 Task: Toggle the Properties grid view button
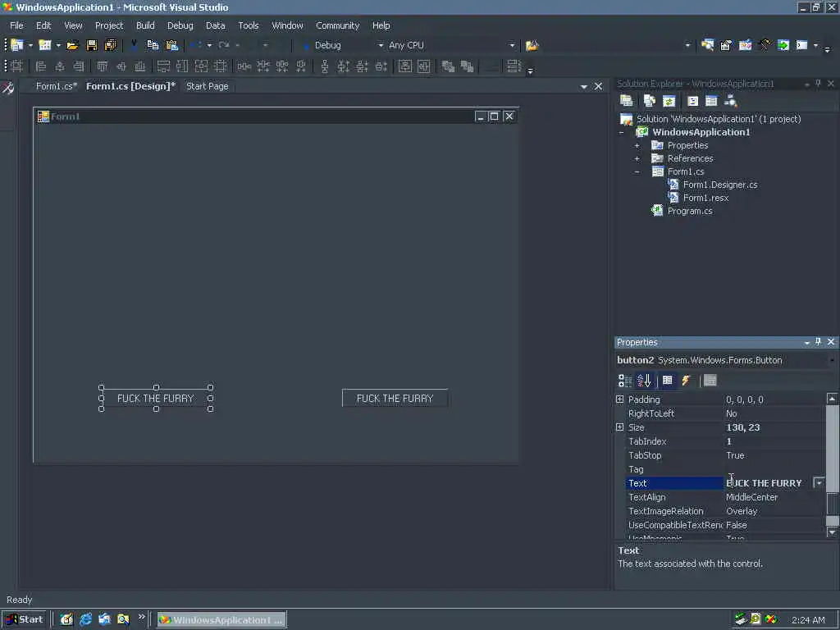coord(668,381)
